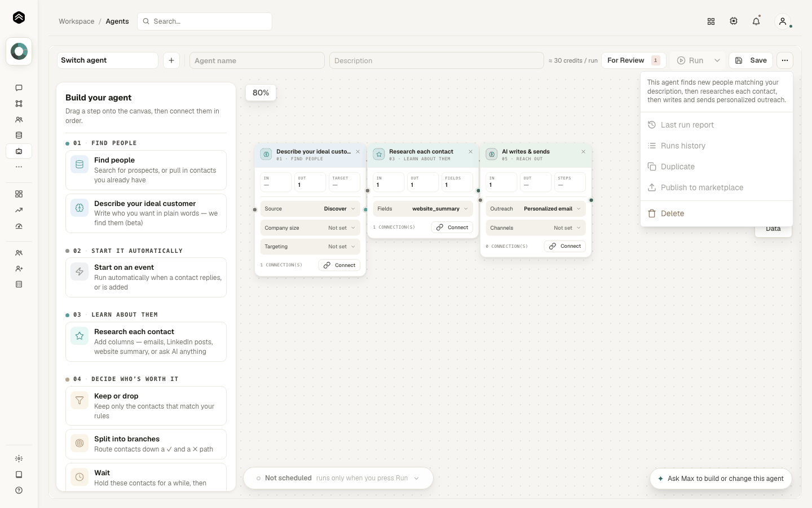
Task: Open the database icon in left sidebar
Action: pos(19,135)
